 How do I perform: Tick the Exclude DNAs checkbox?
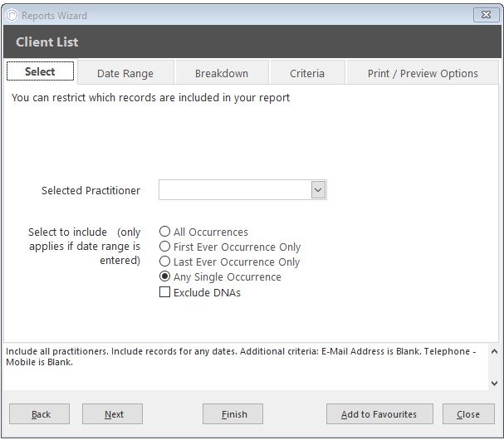[x=165, y=292]
